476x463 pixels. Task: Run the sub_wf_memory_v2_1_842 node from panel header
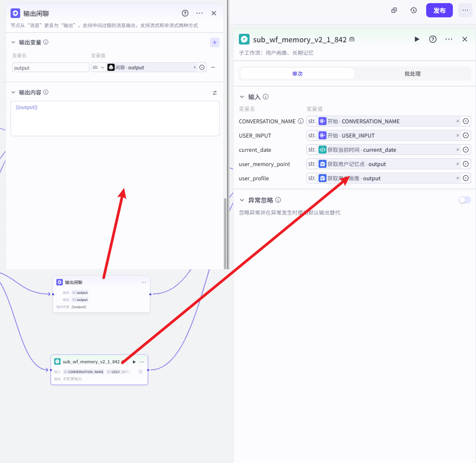click(417, 39)
